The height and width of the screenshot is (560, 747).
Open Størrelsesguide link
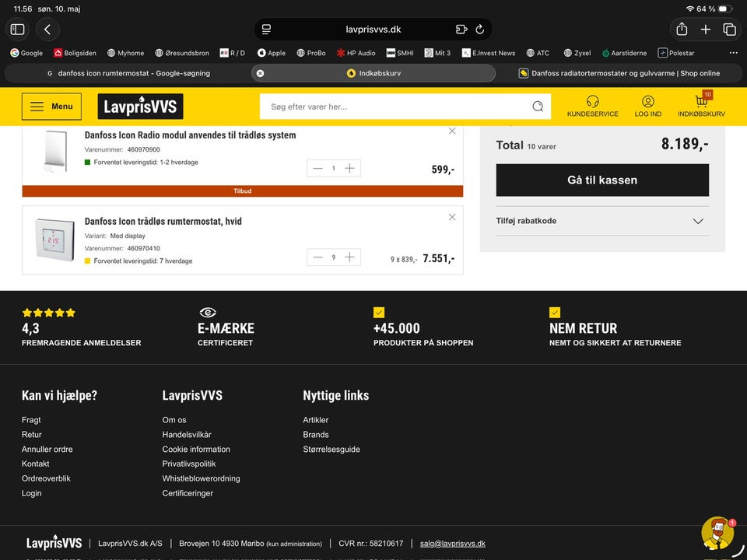(331, 450)
